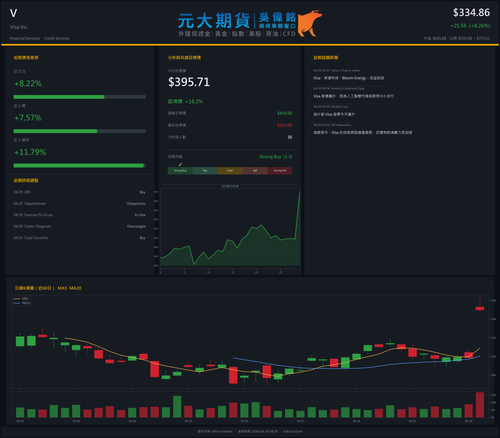Click the 元大期貨 logo text

coord(213,21)
